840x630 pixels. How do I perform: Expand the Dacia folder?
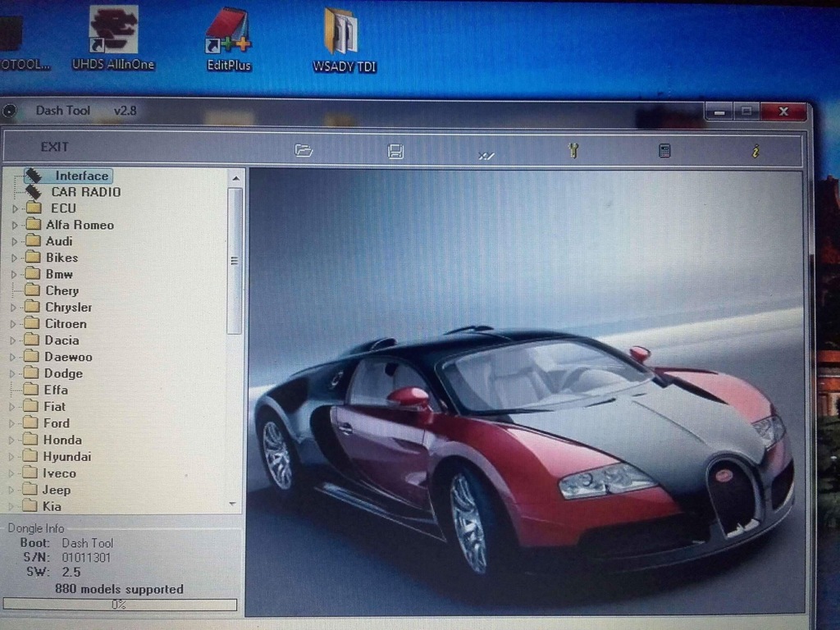(x=13, y=340)
